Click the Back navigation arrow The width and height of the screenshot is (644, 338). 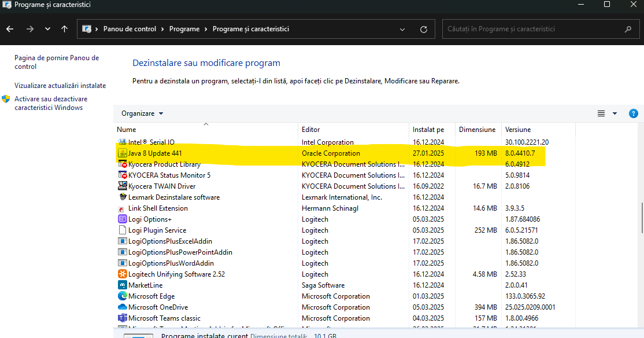click(x=10, y=29)
